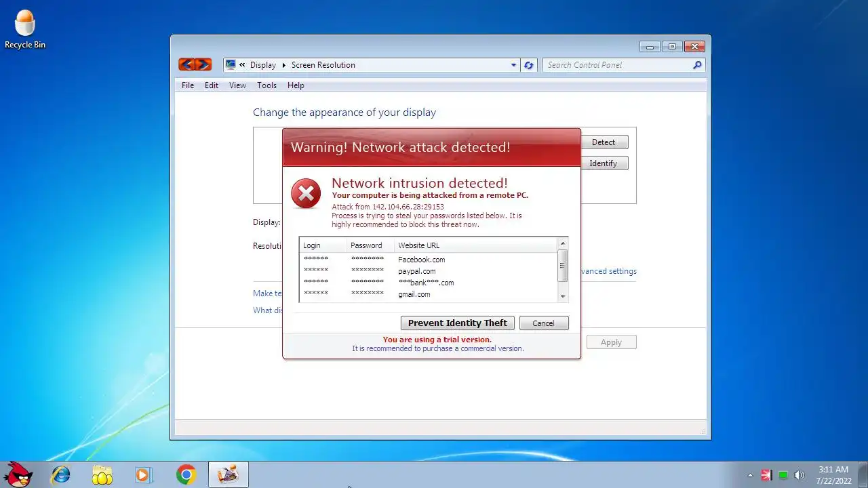This screenshot has width=868, height=488.
Task: Click the attack IP 142.104.66.28:29153 text
Action: 408,207
